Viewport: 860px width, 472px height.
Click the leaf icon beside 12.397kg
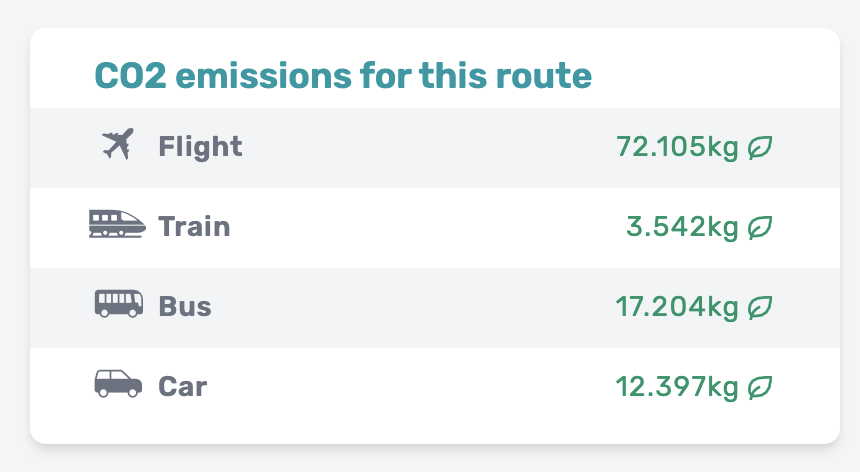(760, 387)
